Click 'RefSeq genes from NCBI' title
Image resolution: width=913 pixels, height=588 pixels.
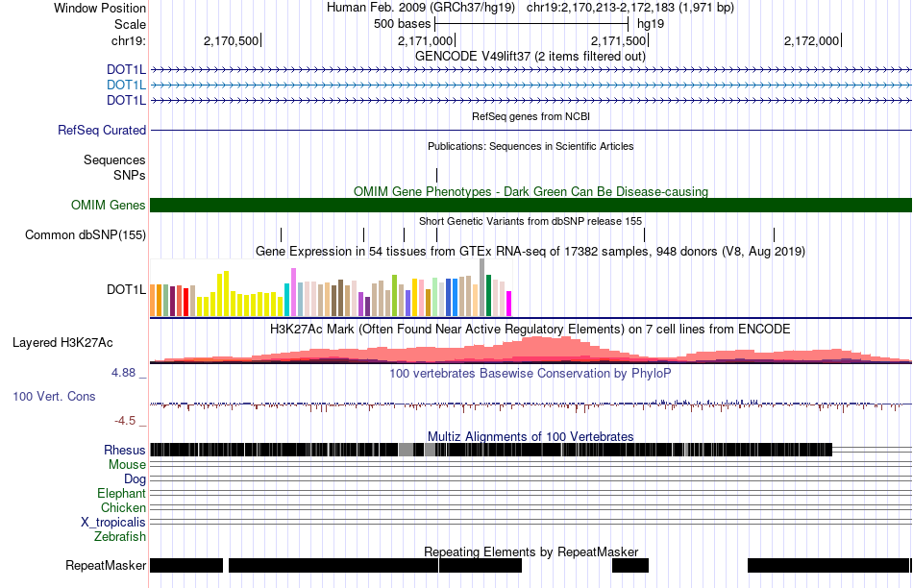pyautogui.click(x=531, y=116)
